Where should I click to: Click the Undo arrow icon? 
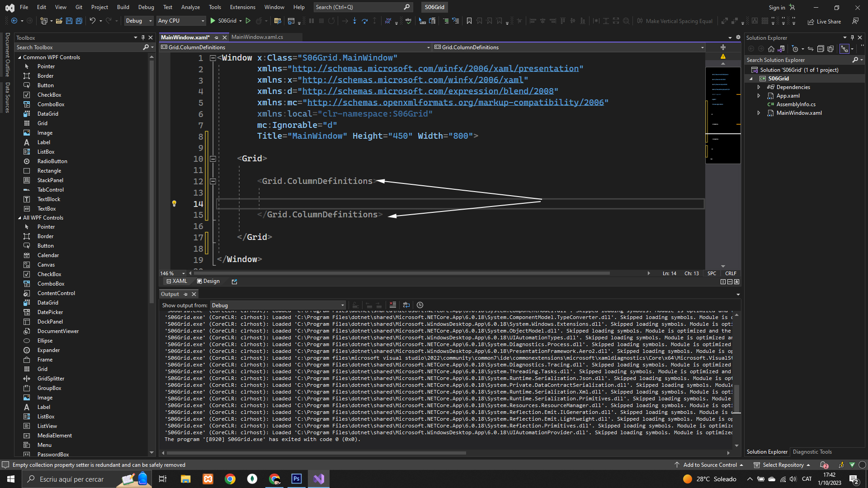pos(92,21)
